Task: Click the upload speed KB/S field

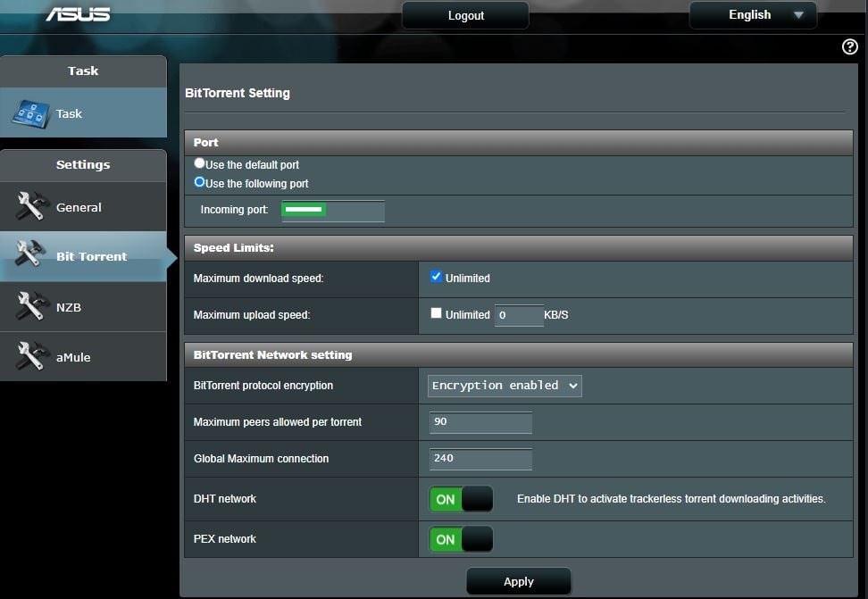Action: (x=519, y=315)
